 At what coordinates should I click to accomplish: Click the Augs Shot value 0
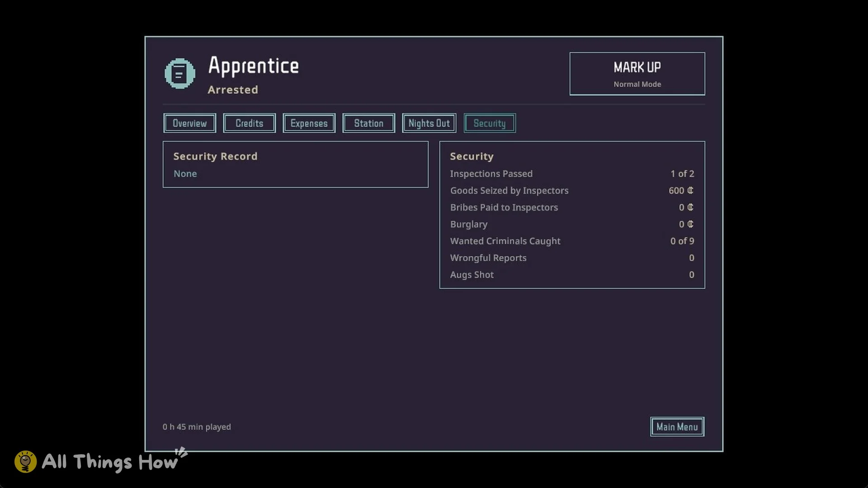[x=692, y=275]
